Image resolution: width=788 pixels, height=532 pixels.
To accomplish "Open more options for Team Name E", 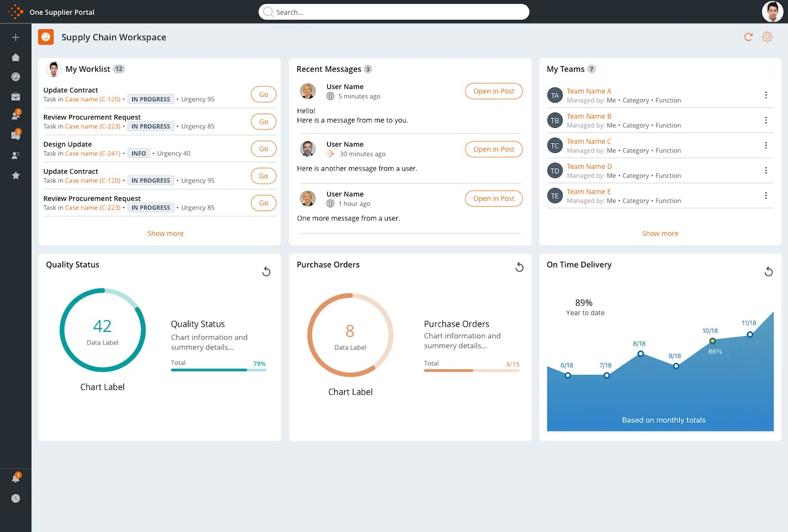I will pyautogui.click(x=765, y=195).
